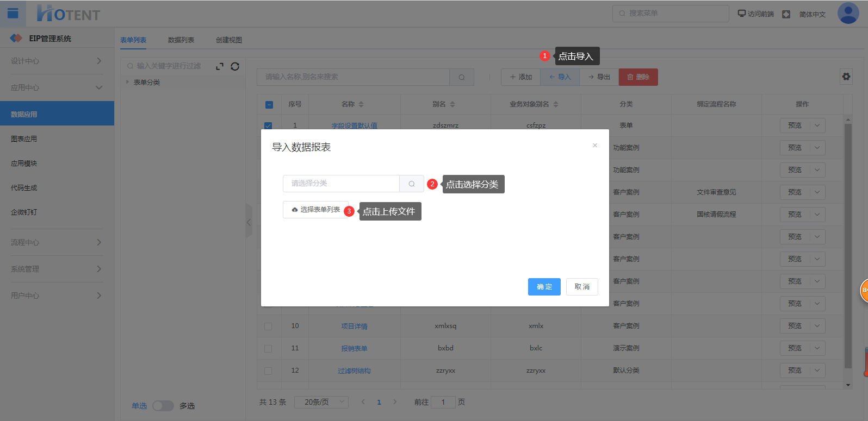Click the search icon in category selector

[x=412, y=184]
